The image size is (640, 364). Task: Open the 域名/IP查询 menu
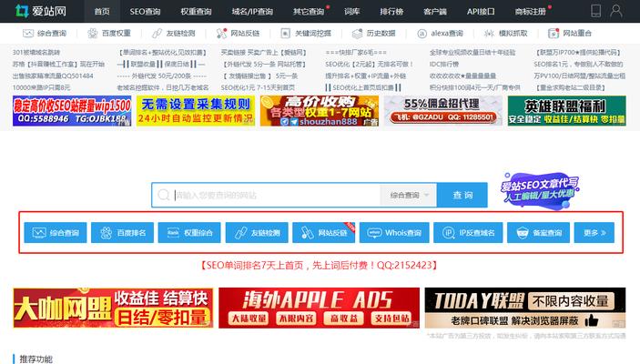point(252,12)
